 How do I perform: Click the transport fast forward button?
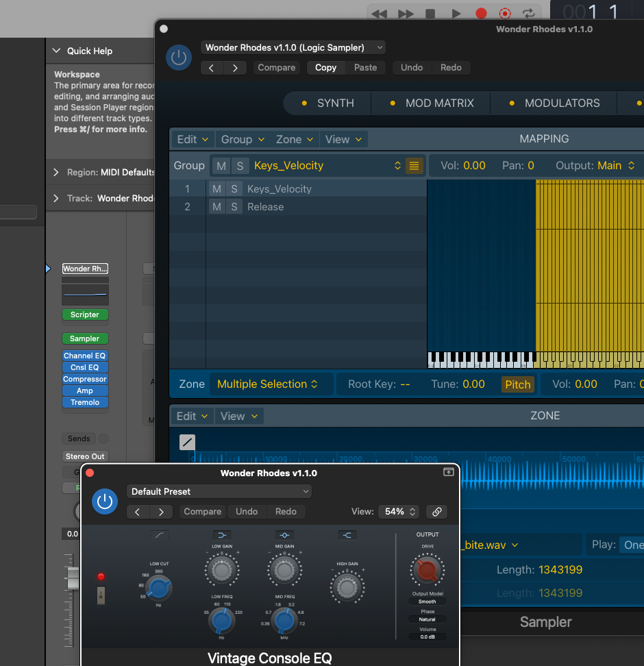(x=406, y=14)
